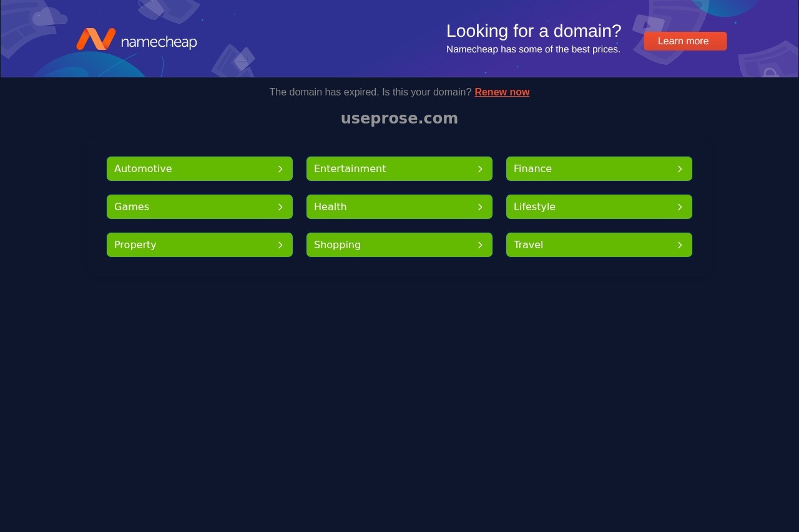Open the Renew now link
The height and width of the screenshot is (532, 799).
click(x=502, y=92)
